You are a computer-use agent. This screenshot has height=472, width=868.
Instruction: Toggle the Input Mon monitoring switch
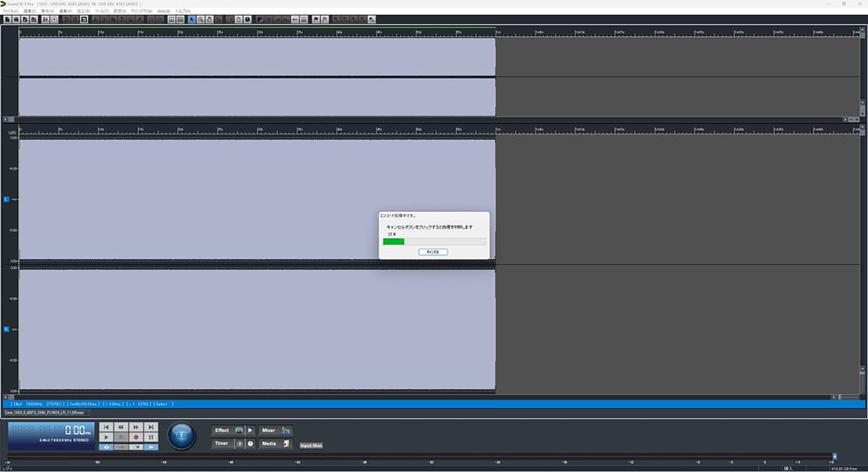point(310,446)
